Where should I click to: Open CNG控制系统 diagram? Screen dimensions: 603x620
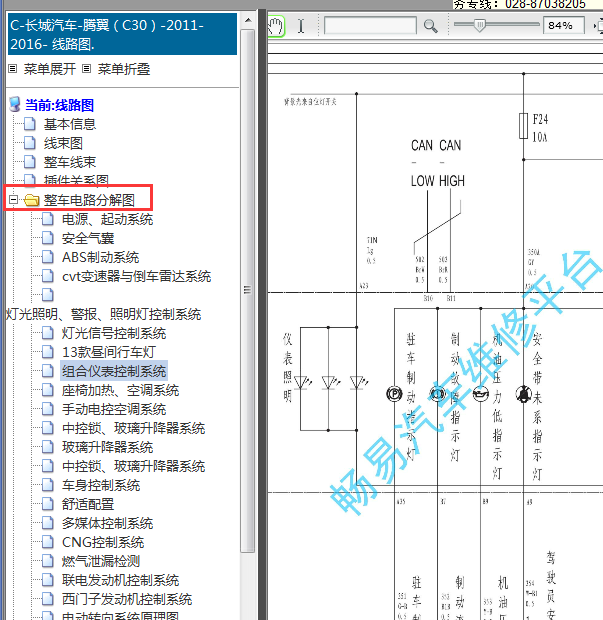pos(103,542)
